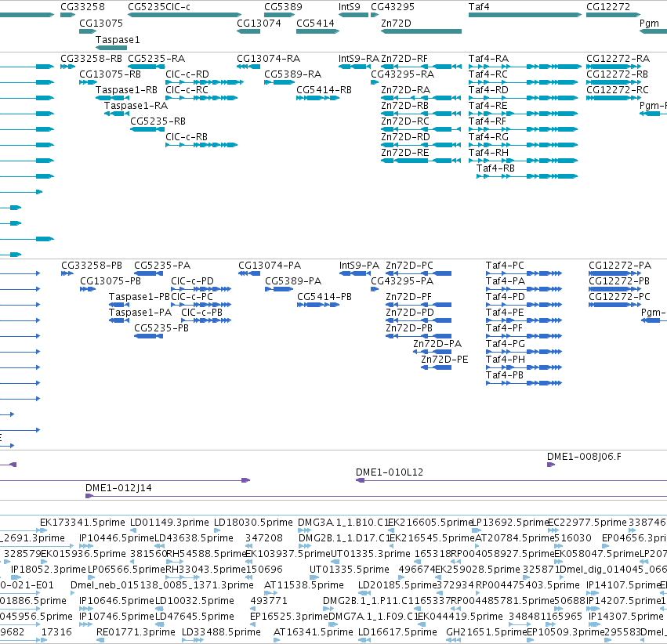This screenshot has height=644, width=667.
Task: Select the CG5414 gene bar in top track
Action: click(x=317, y=31)
